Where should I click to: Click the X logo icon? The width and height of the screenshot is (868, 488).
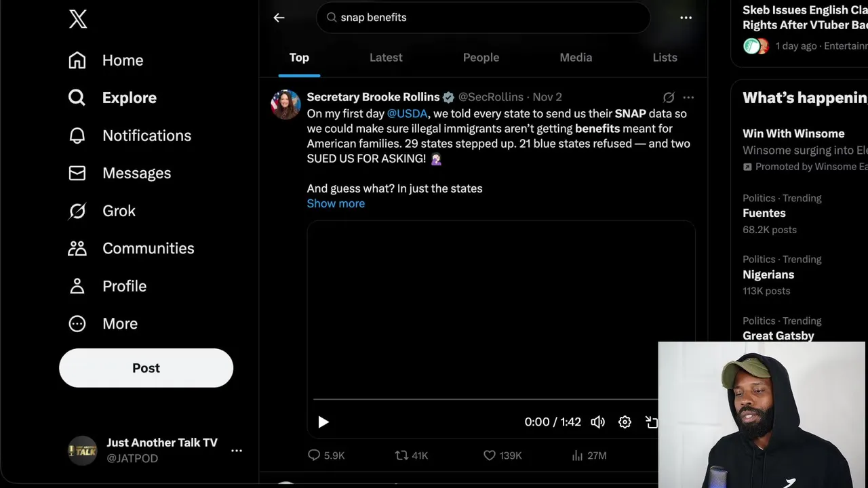78,19
